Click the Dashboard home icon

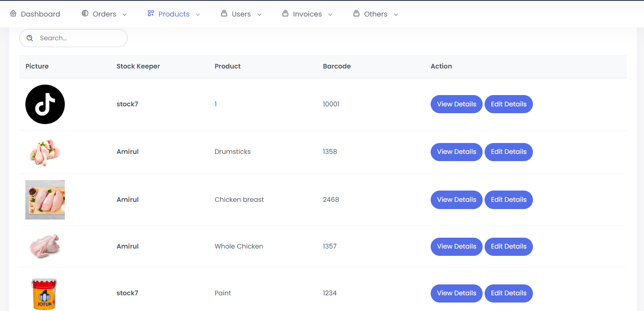13,14
